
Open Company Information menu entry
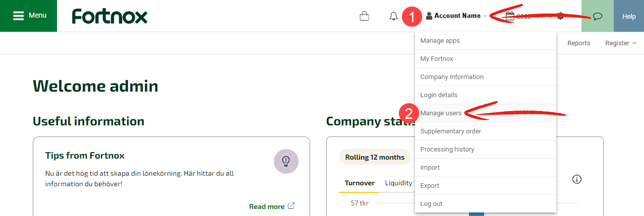pos(486,77)
